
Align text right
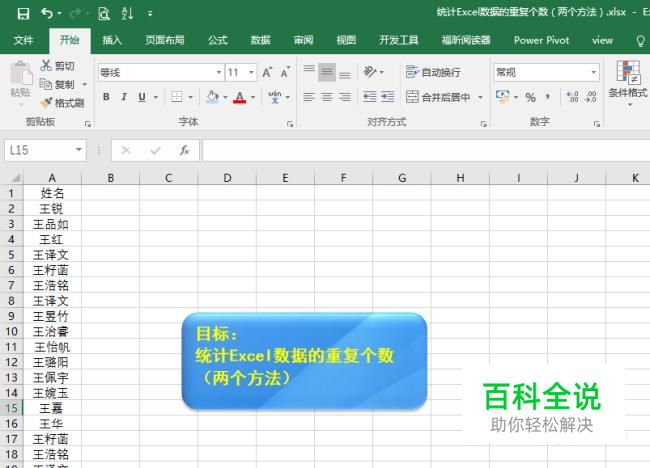pyautogui.click(x=344, y=97)
